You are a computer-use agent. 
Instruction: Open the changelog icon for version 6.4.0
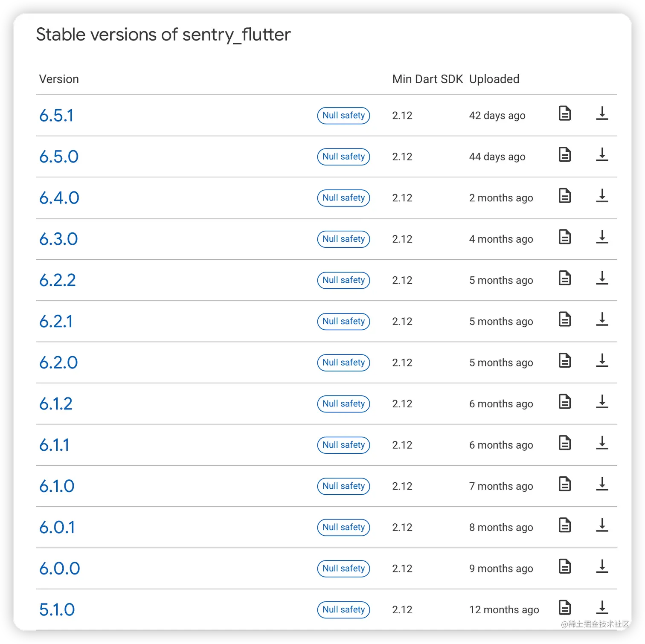pyautogui.click(x=564, y=196)
